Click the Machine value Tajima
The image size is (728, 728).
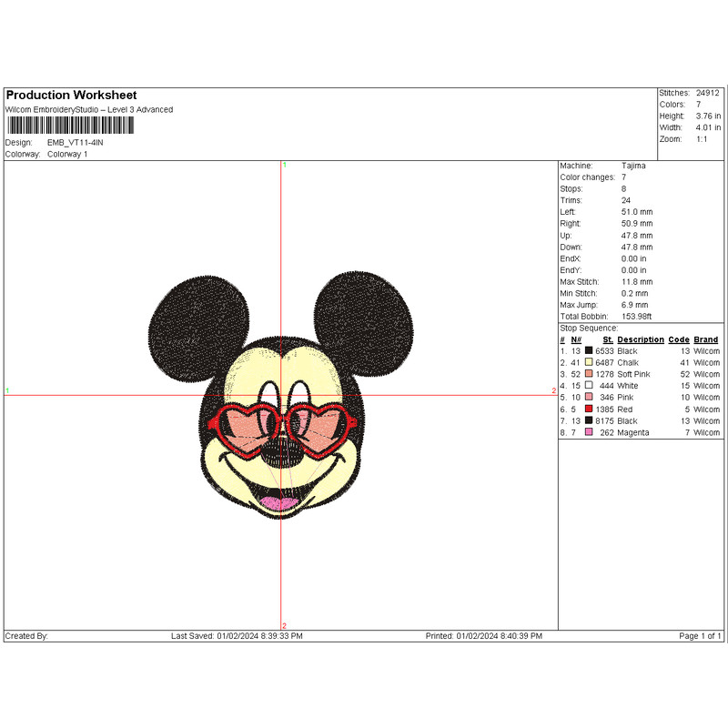tap(633, 166)
